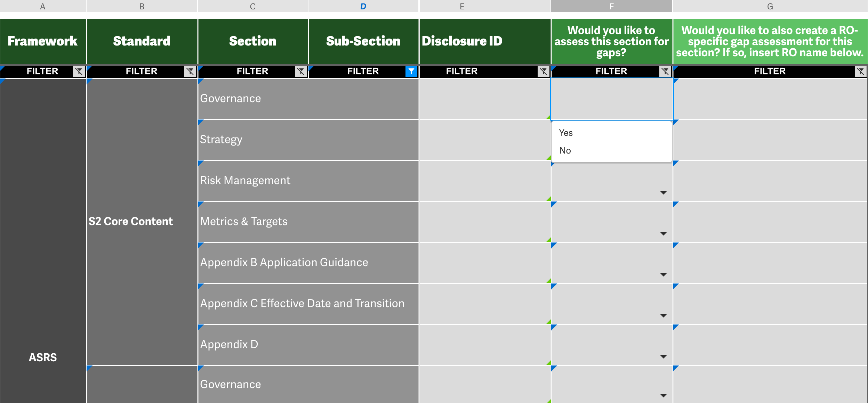Select column D header
The height and width of the screenshot is (403, 868).
363,6
